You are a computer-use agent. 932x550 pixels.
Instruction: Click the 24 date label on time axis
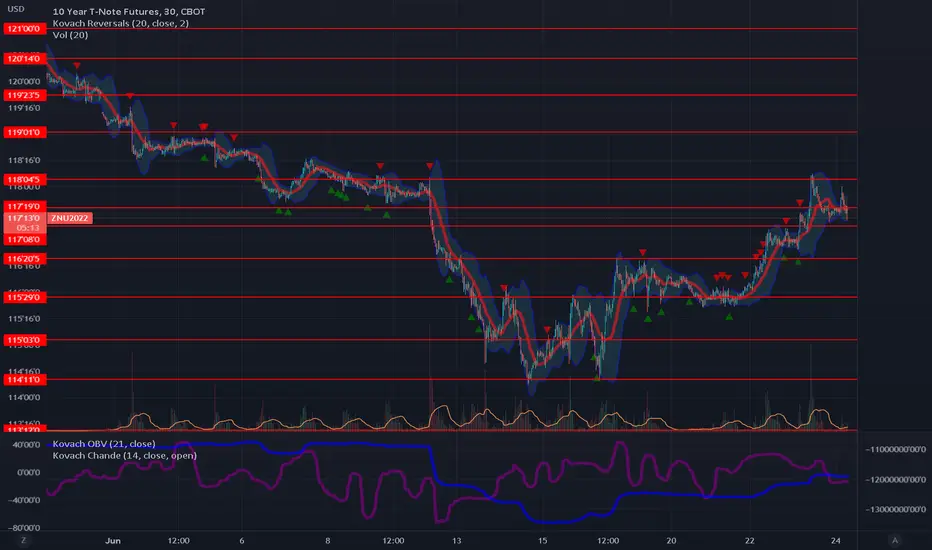click(836, 540)
